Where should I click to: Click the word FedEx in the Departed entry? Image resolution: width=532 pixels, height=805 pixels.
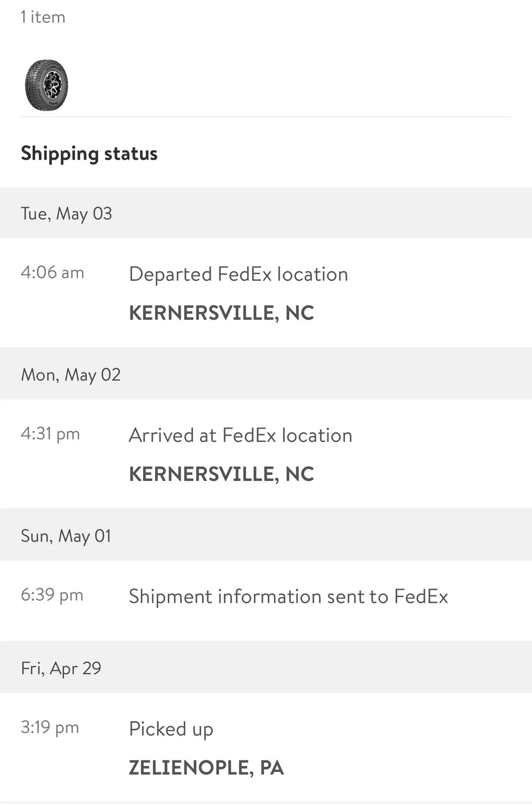245,274
